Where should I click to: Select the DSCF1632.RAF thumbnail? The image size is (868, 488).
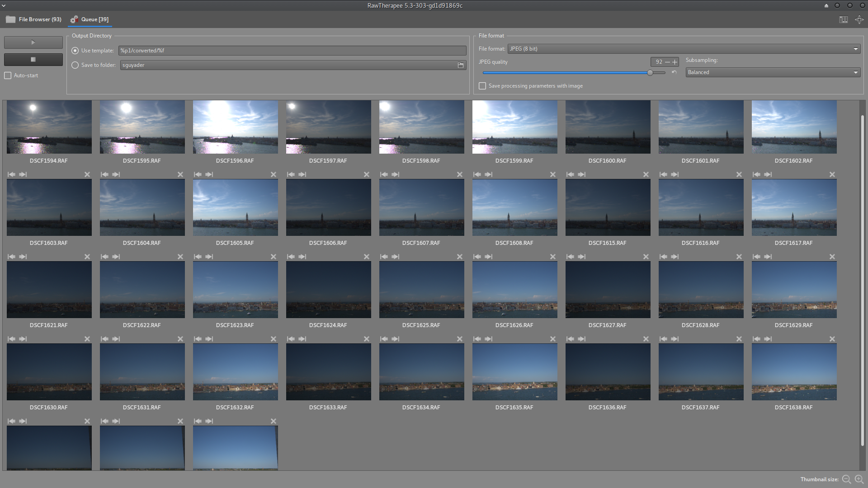[236, 372]
